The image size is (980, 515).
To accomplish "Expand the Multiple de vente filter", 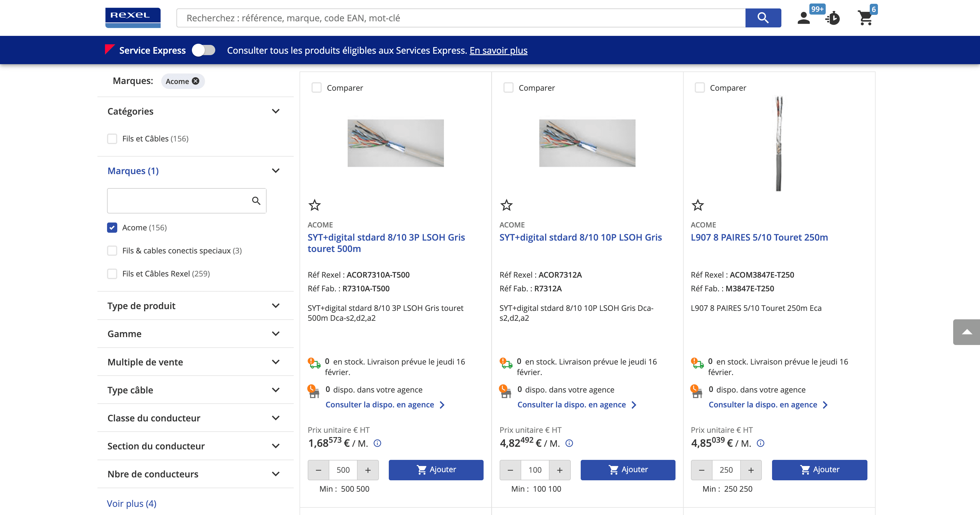I will 276,362.
